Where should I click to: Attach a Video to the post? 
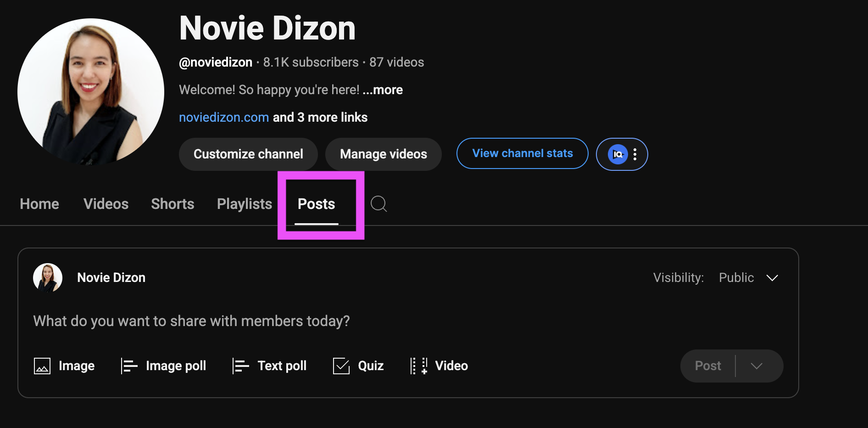point(439,366)
